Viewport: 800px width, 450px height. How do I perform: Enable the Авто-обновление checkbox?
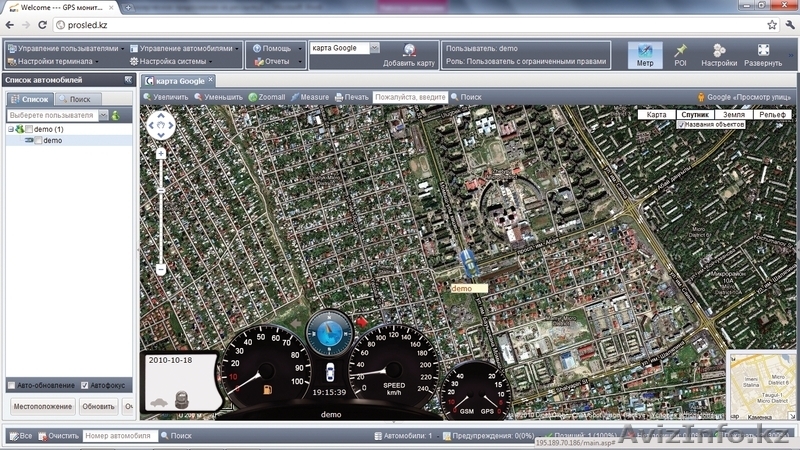12,385
